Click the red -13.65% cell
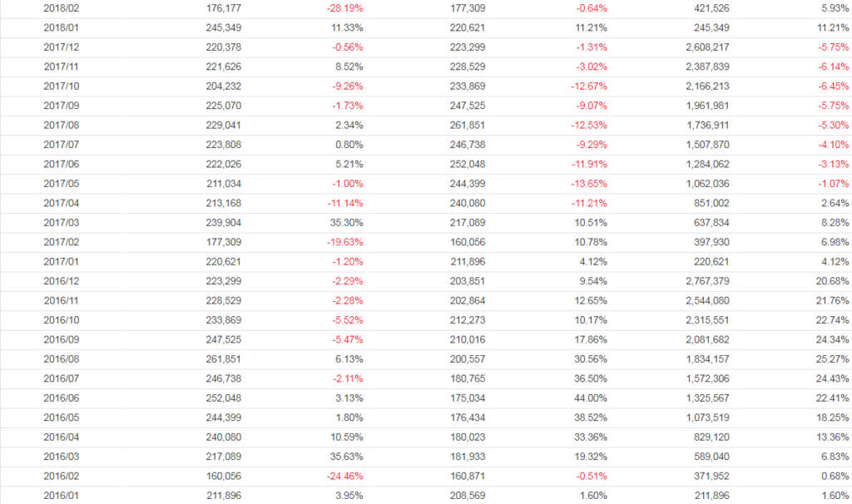This screenshot has height=504, width=852. coord(589,184)
